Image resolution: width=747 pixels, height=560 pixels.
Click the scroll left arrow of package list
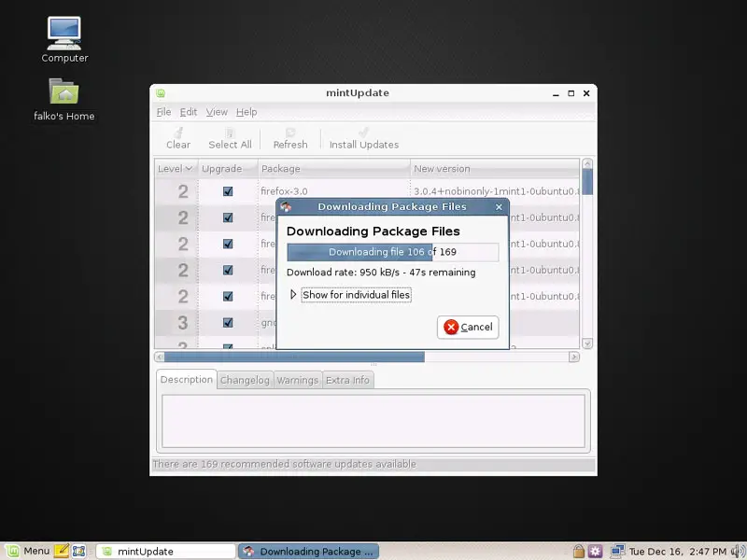click(160, 357)
